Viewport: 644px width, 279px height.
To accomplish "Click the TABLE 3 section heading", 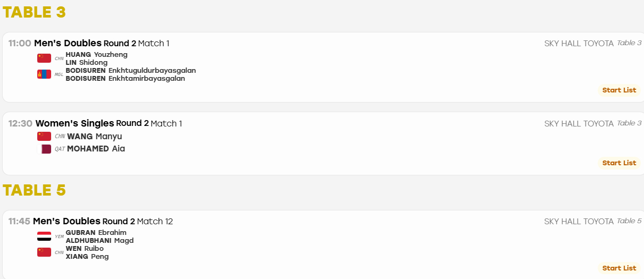I will point(34,12).
